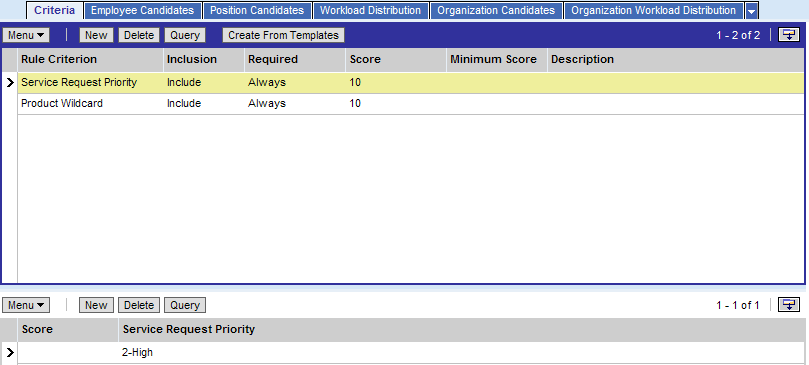Select the Service Request Priority criterion row

click(x=411, y=83)
